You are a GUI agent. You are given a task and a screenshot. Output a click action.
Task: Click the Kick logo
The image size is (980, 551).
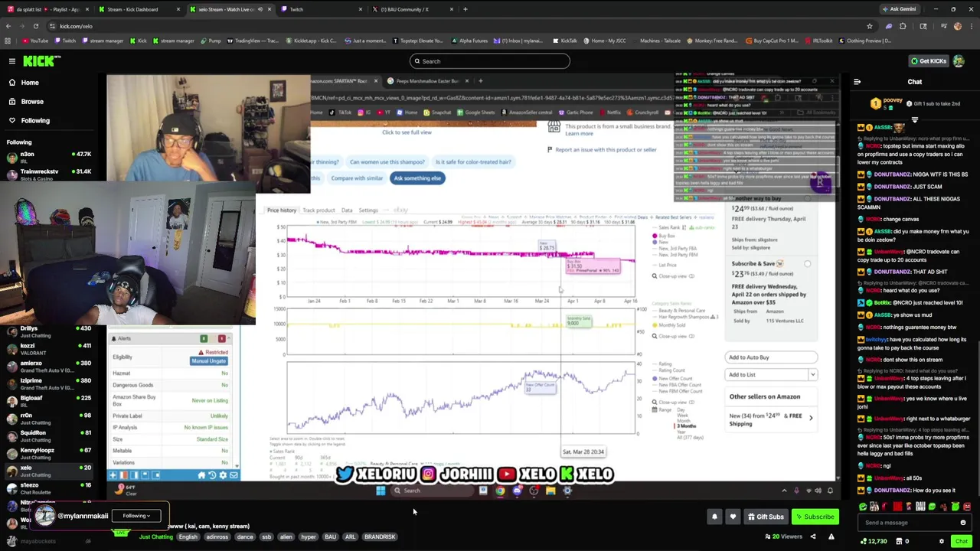click(41, 61)
